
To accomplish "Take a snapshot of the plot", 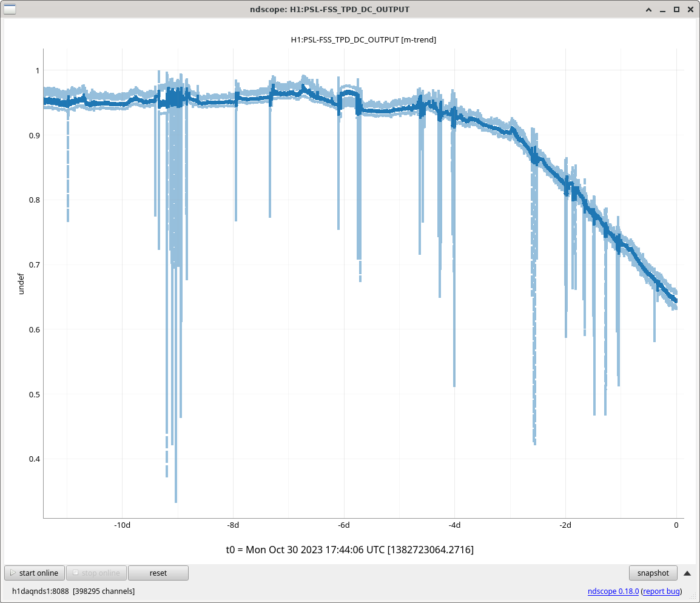I will click(653, 573).
